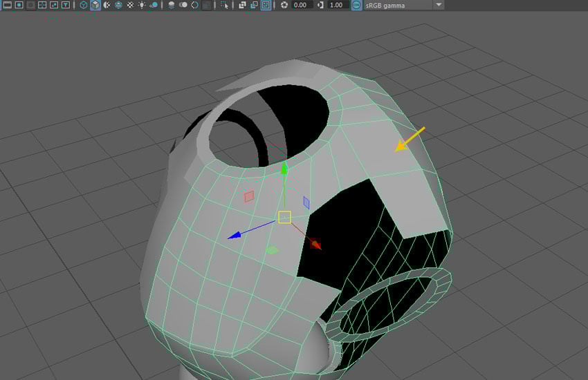Screen dimensions: 588x380
Task: Toggle X-Ray shading icon
Action: (242, 5)
